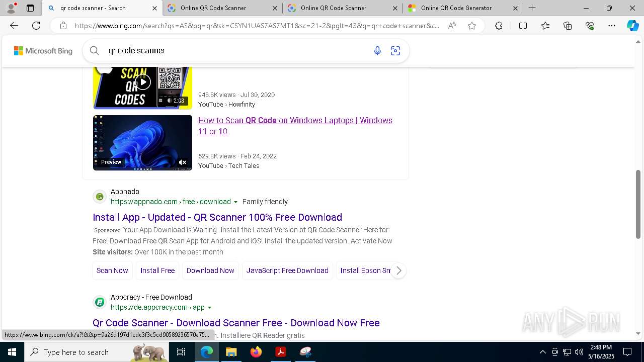The image size is (644, 362).
Task: Open 'Install App - Updated - QR Scanner' link
Action: coord(217,217)
